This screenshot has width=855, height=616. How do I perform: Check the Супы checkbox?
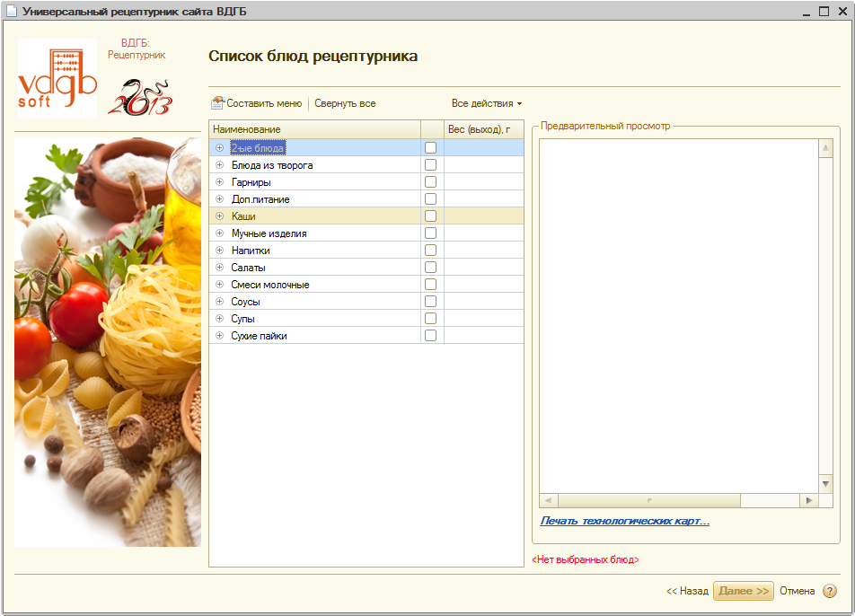click(x=430, y=319)
